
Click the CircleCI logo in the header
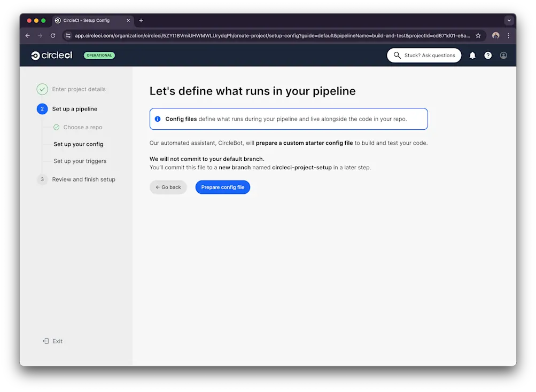pyautogui.click(x=52, y=56)
